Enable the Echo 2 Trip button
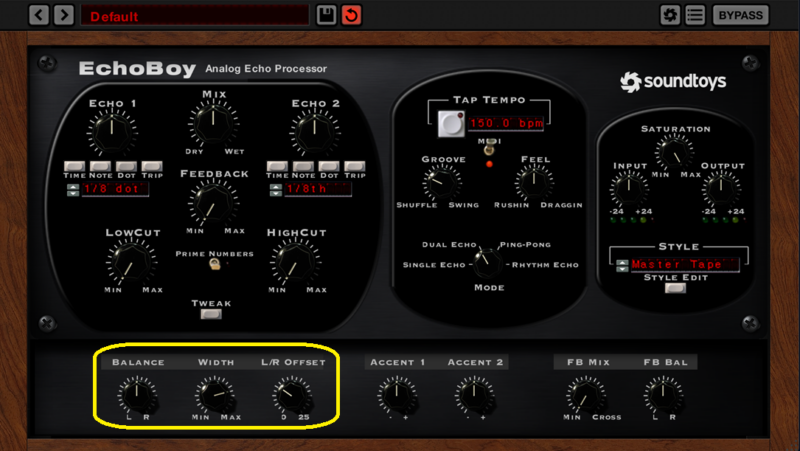The height and width of the screenshot is (451, 800). click(355, 166)
